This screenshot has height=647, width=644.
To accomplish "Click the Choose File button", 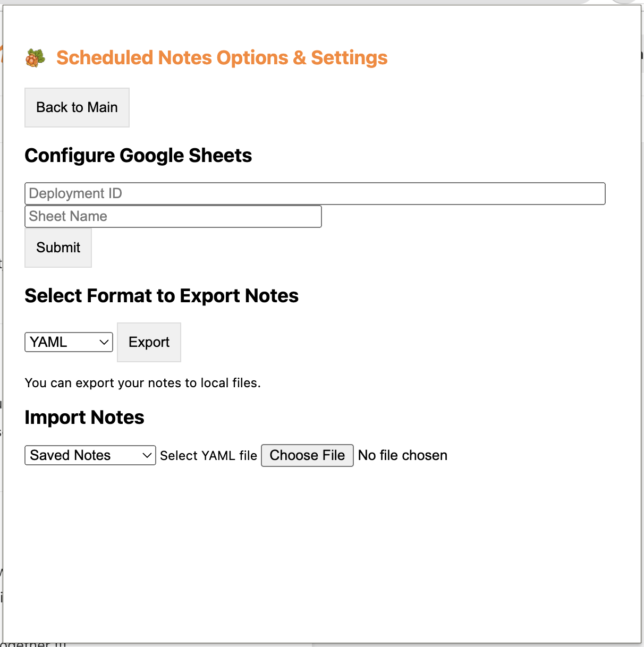I will [307, 455].
